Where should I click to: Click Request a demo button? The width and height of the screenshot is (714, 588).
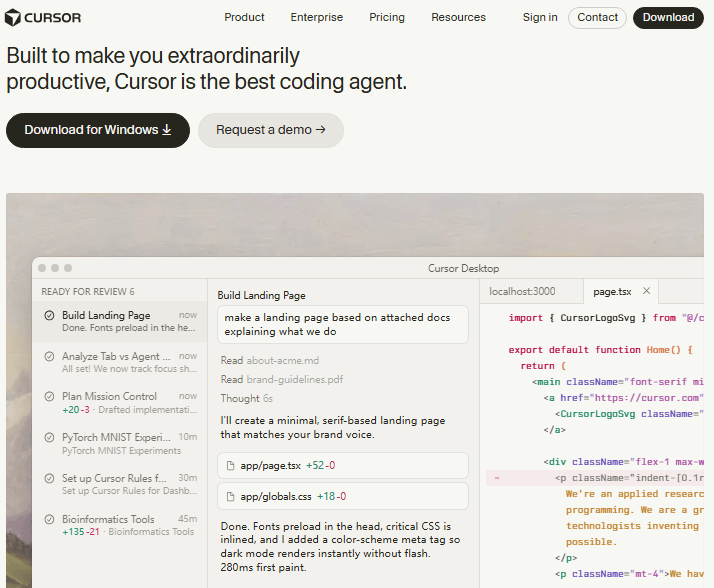pos(270,130)
